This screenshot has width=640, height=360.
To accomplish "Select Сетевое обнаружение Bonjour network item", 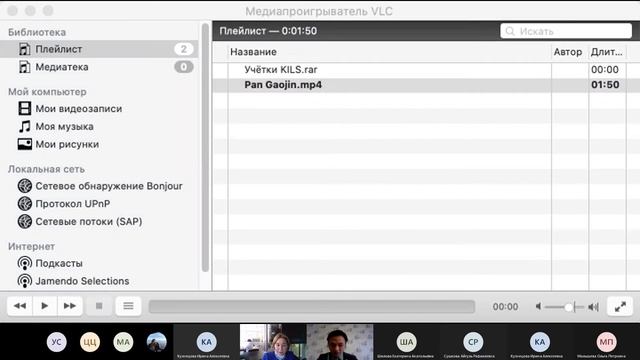I will click(100, 186).
